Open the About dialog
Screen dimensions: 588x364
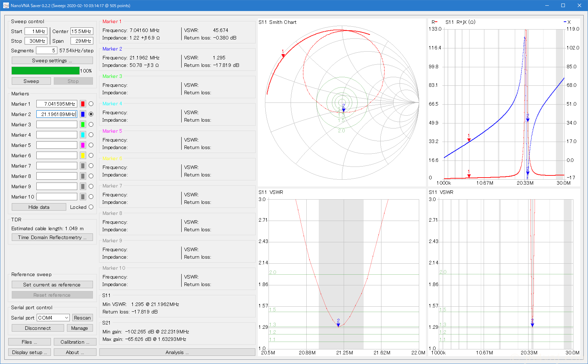[75, 352]
